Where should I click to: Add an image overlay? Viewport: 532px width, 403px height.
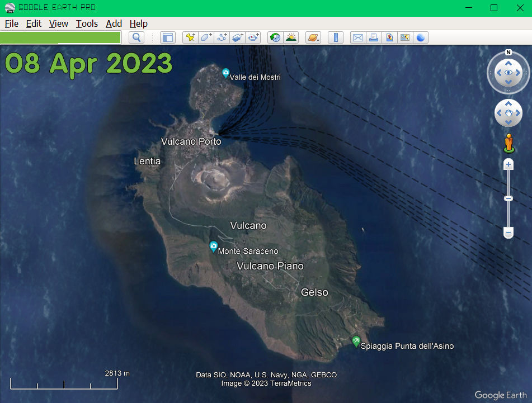tap(238, 37)
